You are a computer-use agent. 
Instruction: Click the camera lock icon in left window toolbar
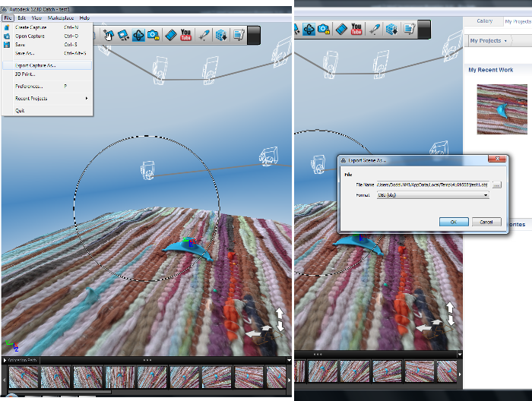[154, 35]
